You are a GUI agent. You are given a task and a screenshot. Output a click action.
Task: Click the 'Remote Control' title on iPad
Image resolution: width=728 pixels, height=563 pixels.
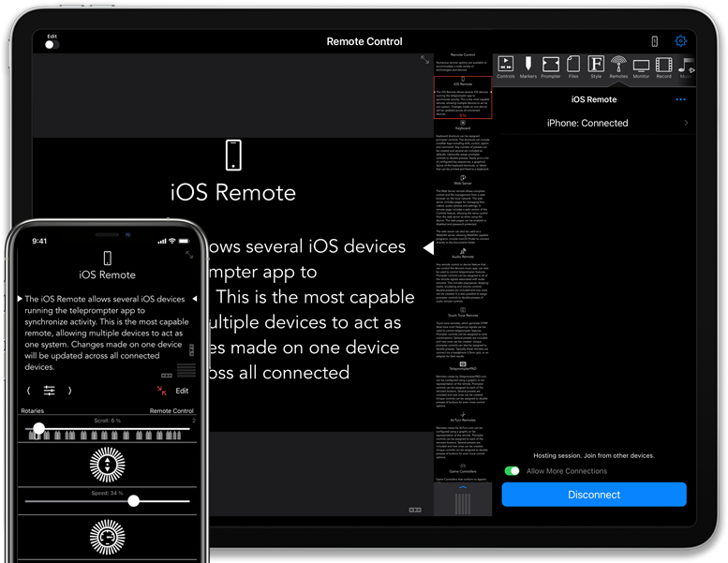pos(364,41)
